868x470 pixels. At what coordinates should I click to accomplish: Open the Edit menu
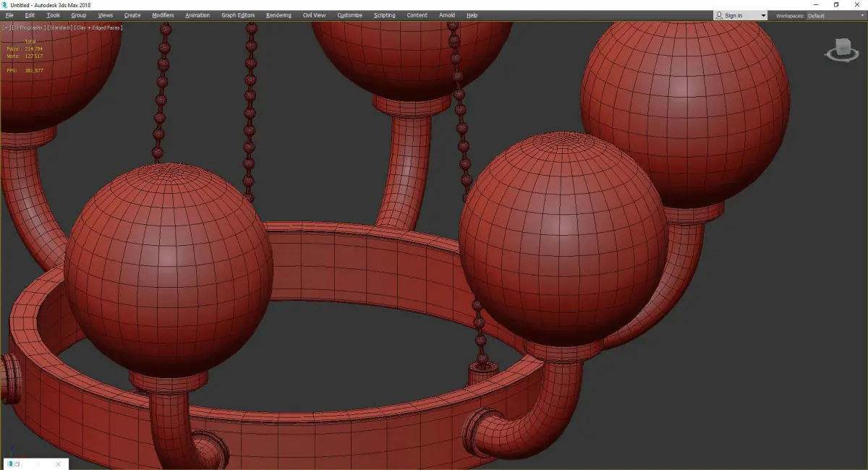click(x=30, y=15)
